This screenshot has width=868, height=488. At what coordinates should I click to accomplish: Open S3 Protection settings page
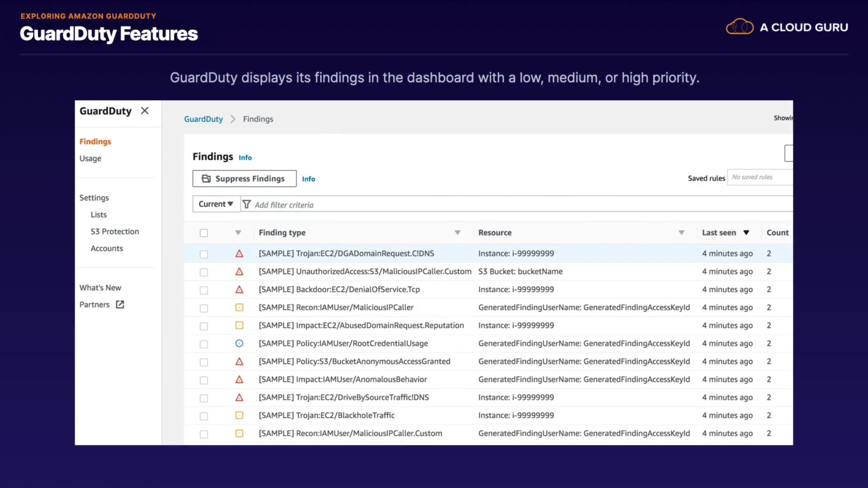tap(115, 231)
